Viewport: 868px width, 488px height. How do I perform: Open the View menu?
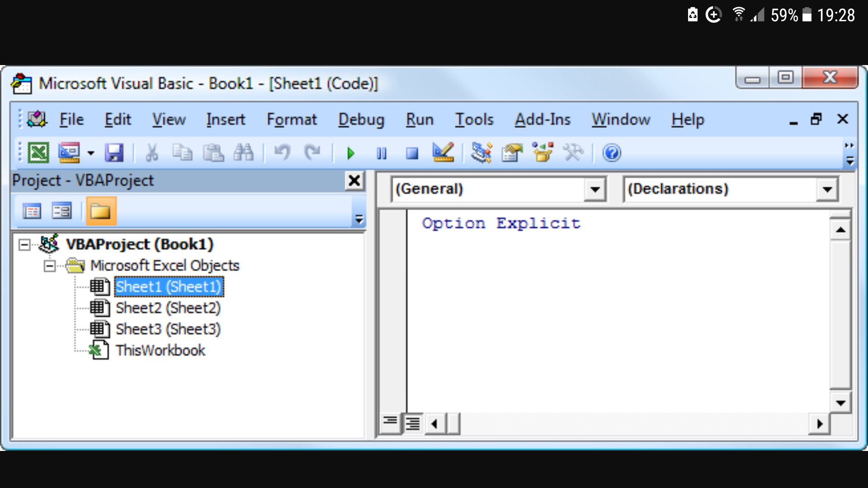pos(169,120)
